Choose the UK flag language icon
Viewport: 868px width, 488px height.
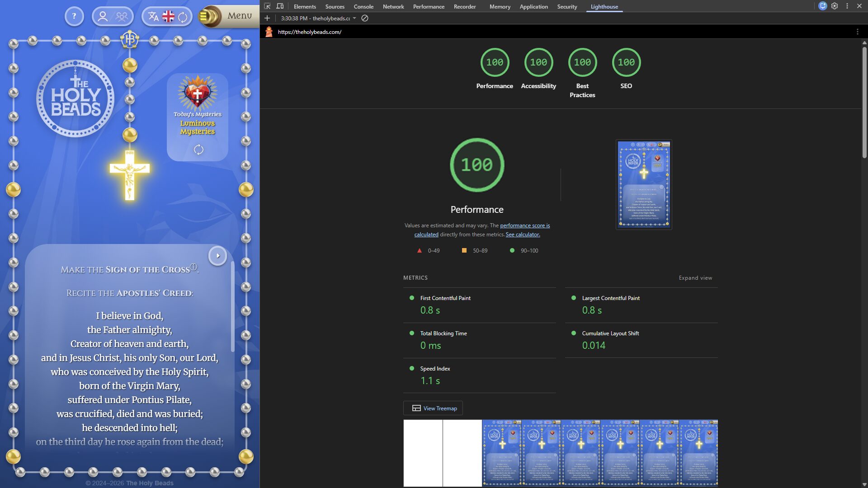[x=168, y=17]
